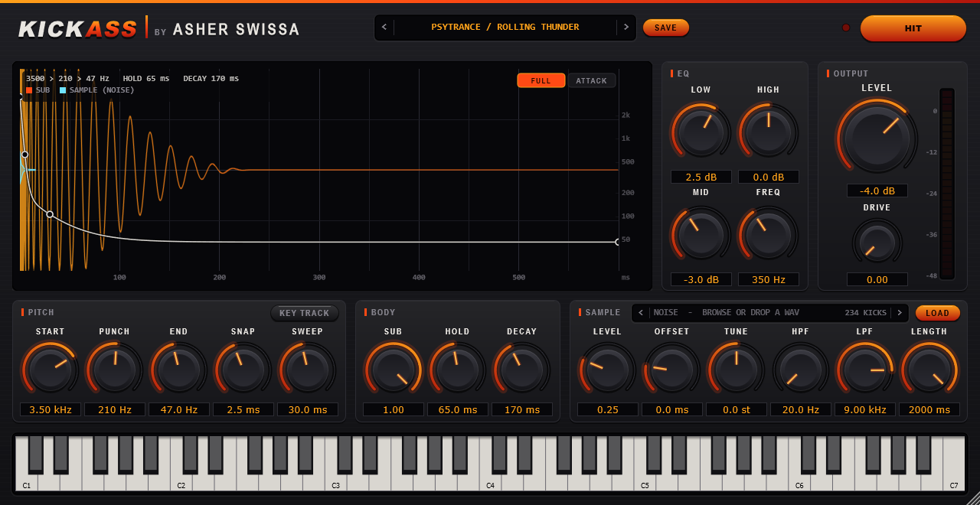Open the Noise sample browser field
Viewport: 980px width, 505px height.
pos(769,313)
